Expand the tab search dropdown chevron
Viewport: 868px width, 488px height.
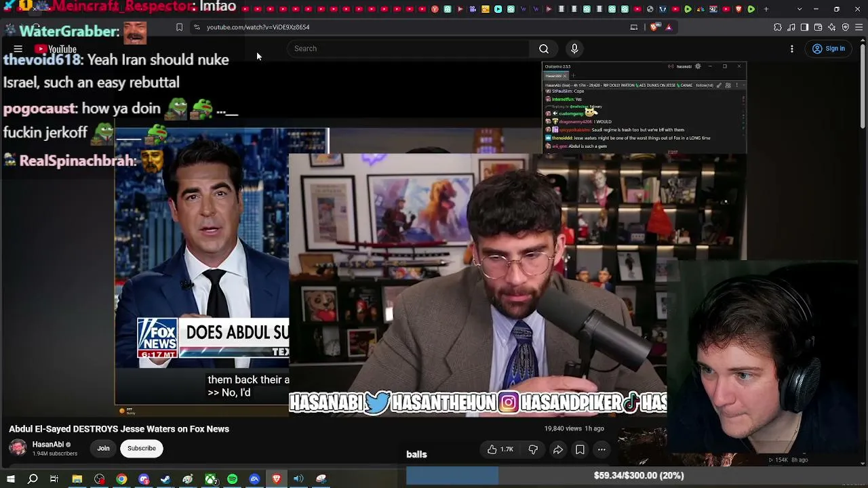pos(800,9)
